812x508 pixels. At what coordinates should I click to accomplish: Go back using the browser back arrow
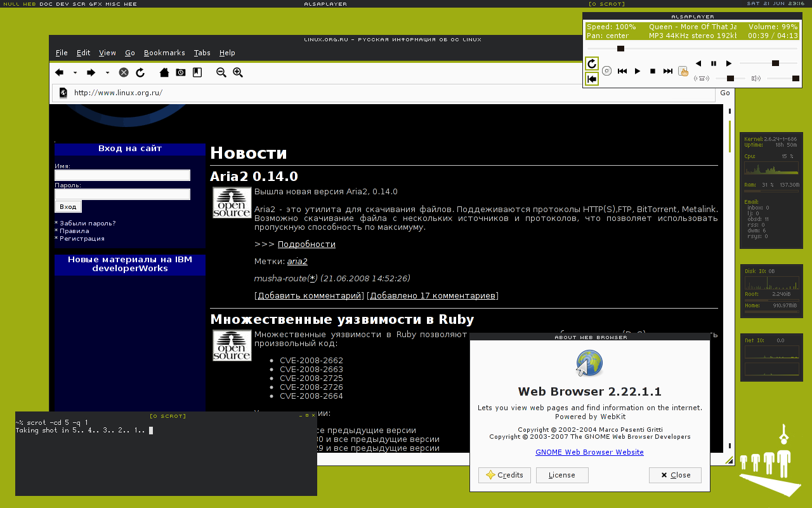(x=60, y=72)
